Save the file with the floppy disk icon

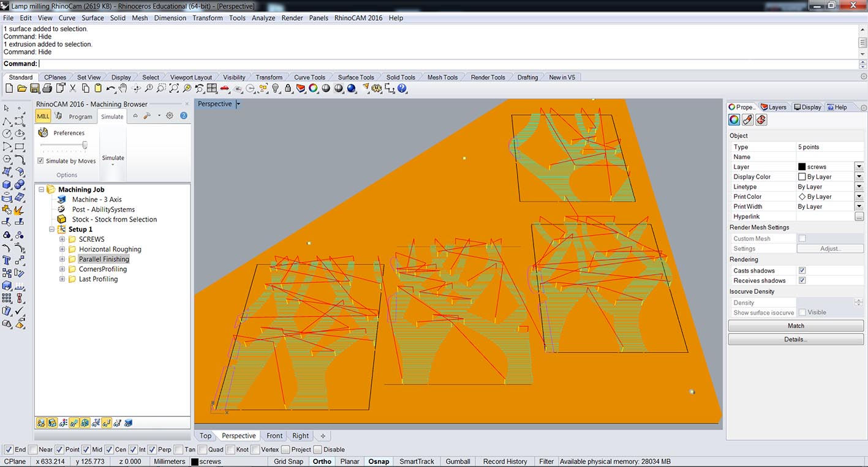35,89
